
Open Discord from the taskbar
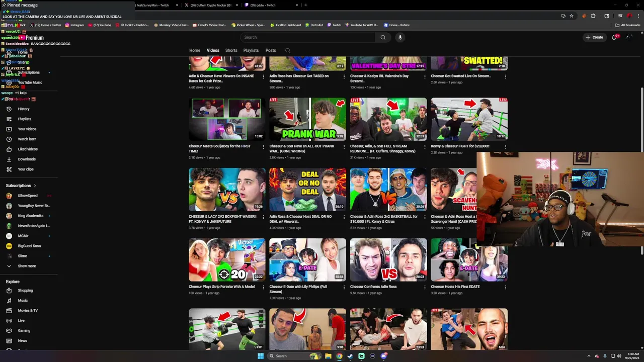point(383,356)
